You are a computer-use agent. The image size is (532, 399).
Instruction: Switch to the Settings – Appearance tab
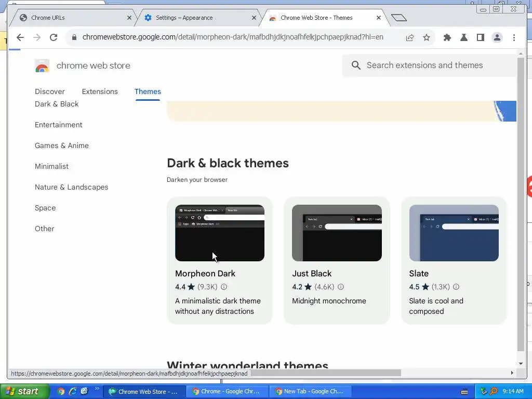[197, 18]
